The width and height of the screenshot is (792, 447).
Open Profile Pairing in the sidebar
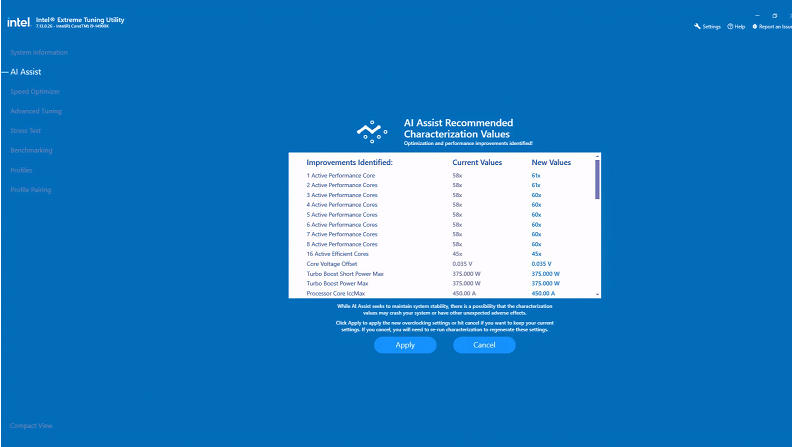coord(31,190)
